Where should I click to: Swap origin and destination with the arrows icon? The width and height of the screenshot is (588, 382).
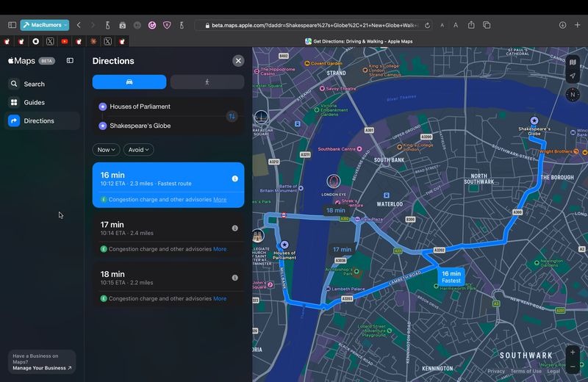[232, 116]
